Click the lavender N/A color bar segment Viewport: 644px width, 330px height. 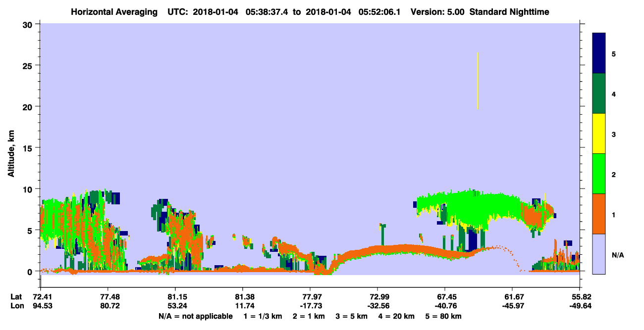(599, 254)
